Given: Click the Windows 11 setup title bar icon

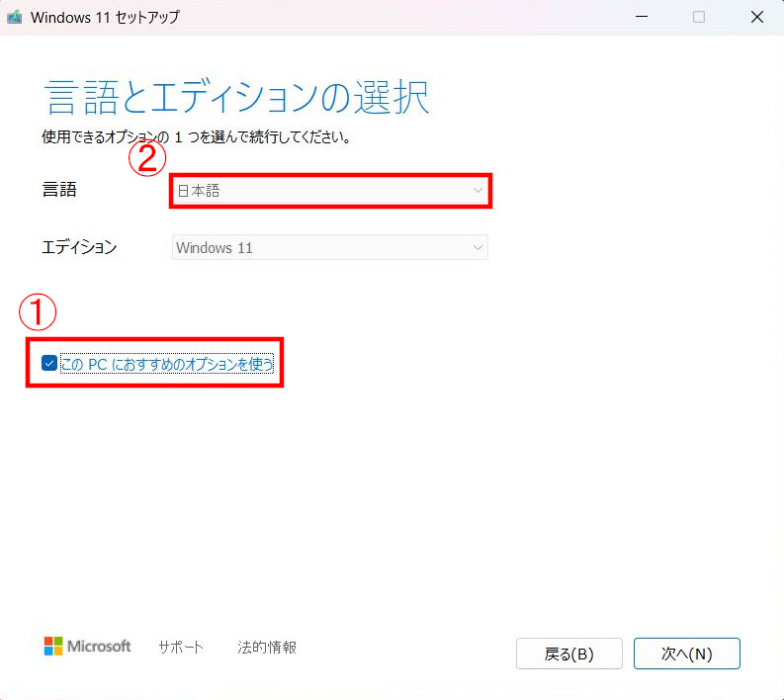Looking at the screenshot, I should 15,17.
